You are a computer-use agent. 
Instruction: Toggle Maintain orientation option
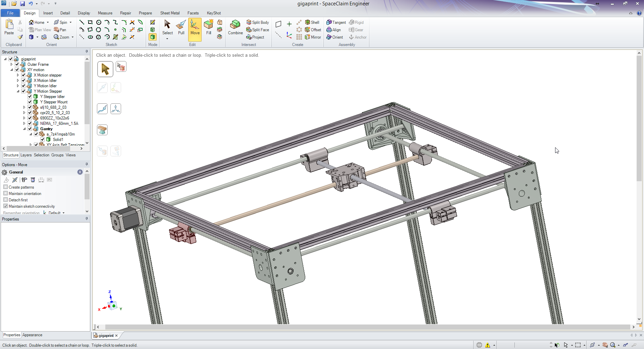click(6, 193)
